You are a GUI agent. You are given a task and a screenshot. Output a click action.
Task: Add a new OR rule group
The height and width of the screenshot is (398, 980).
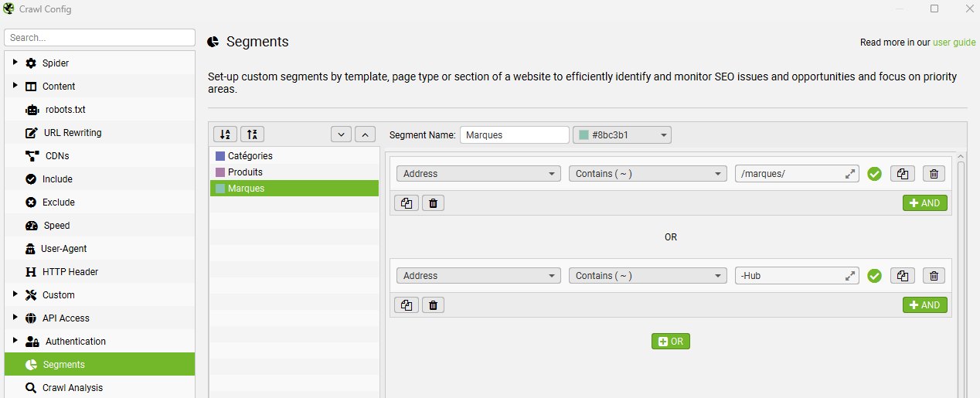[x=670, y=341]
